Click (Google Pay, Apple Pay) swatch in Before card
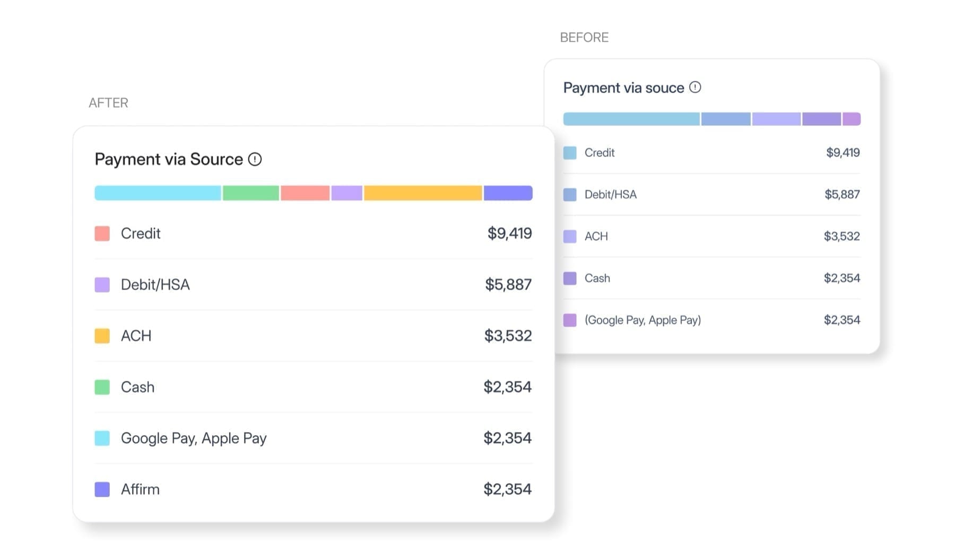 [570, 320]
